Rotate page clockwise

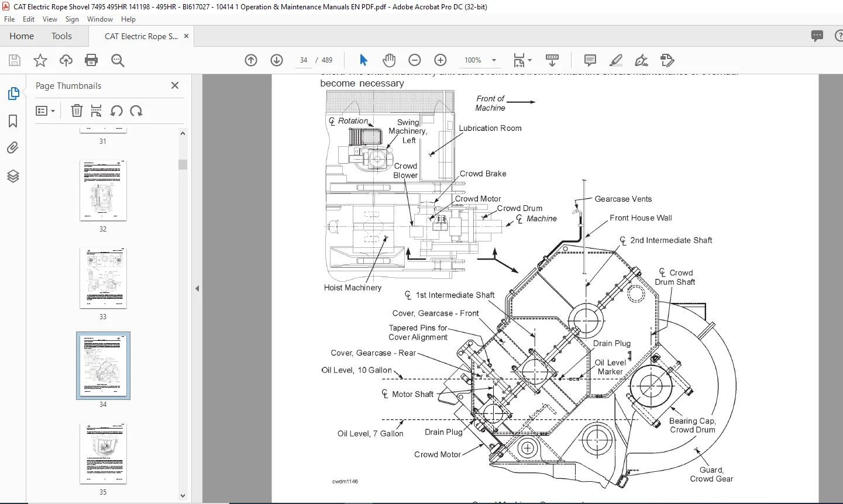click(x=136, y=111)
